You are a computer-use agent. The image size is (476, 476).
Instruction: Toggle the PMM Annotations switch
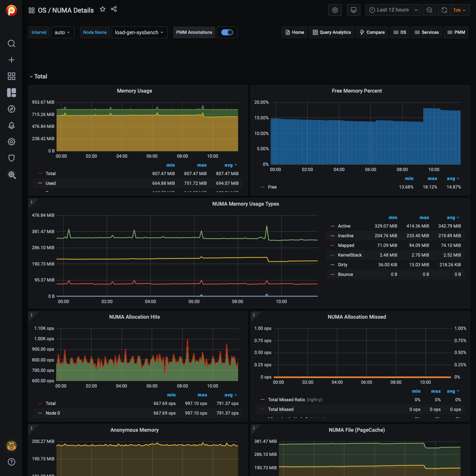227,32
